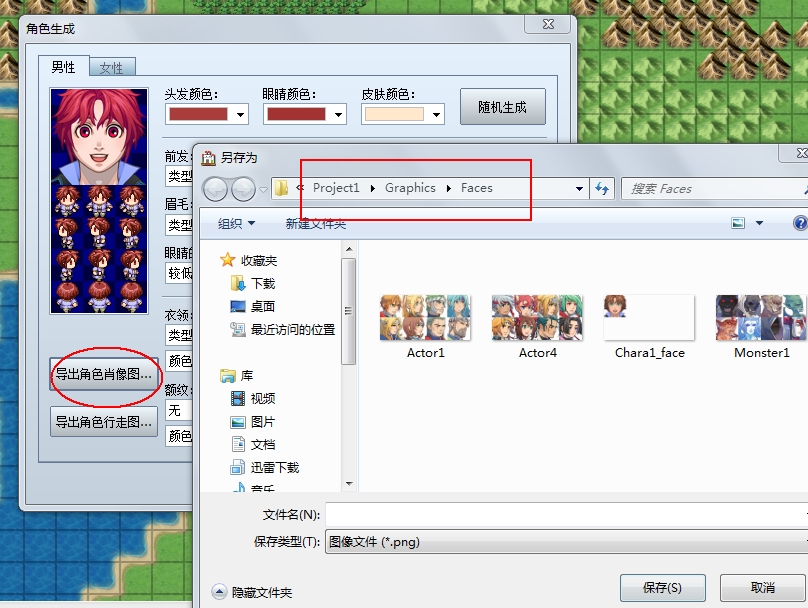808x608 pixels.
Task: Click the Favorites star icon in sidebar
Action: coord(227,260)
